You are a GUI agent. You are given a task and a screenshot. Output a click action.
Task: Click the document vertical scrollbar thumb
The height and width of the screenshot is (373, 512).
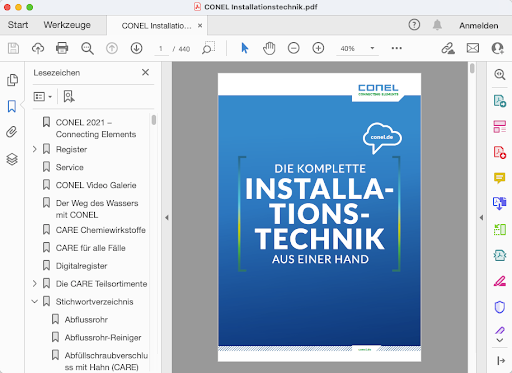point(472,68)
